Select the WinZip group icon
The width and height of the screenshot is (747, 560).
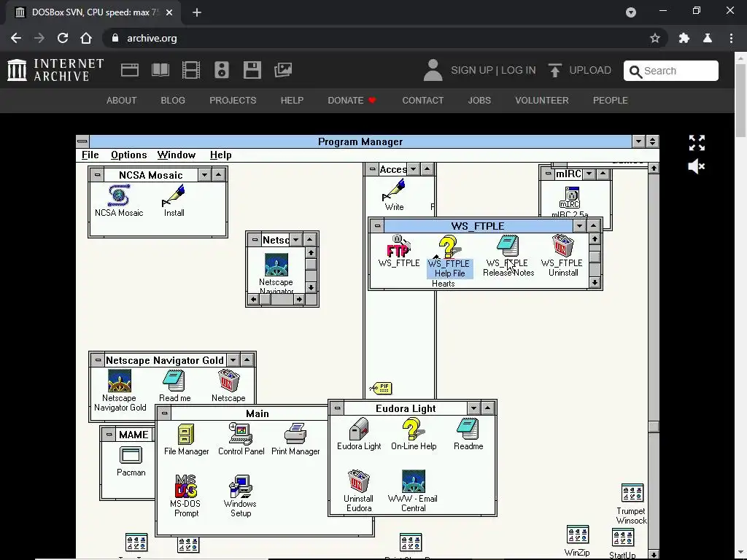coord(578,534)
